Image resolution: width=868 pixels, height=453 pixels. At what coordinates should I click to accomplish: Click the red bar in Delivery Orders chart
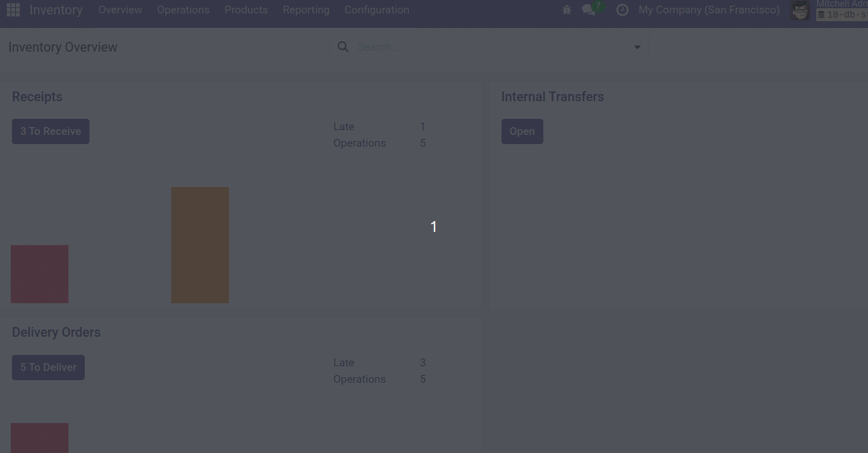point(40,438)
